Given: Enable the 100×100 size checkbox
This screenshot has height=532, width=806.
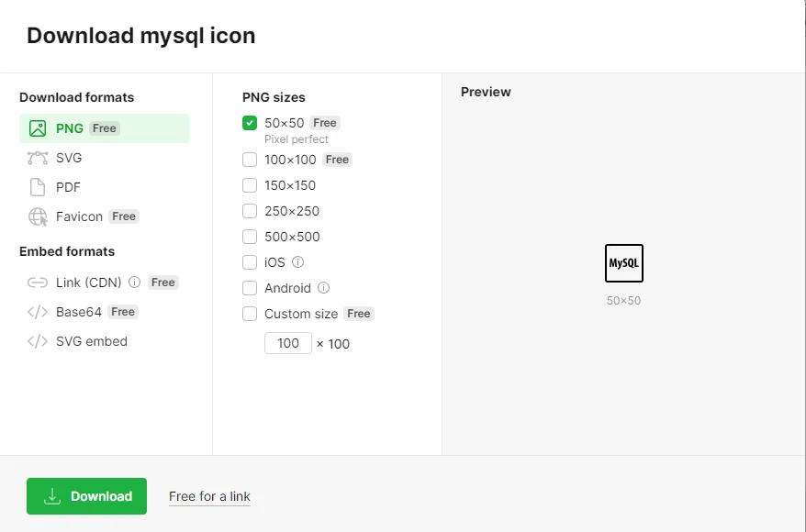Looking at the screenshot, I should pos(250,160).
